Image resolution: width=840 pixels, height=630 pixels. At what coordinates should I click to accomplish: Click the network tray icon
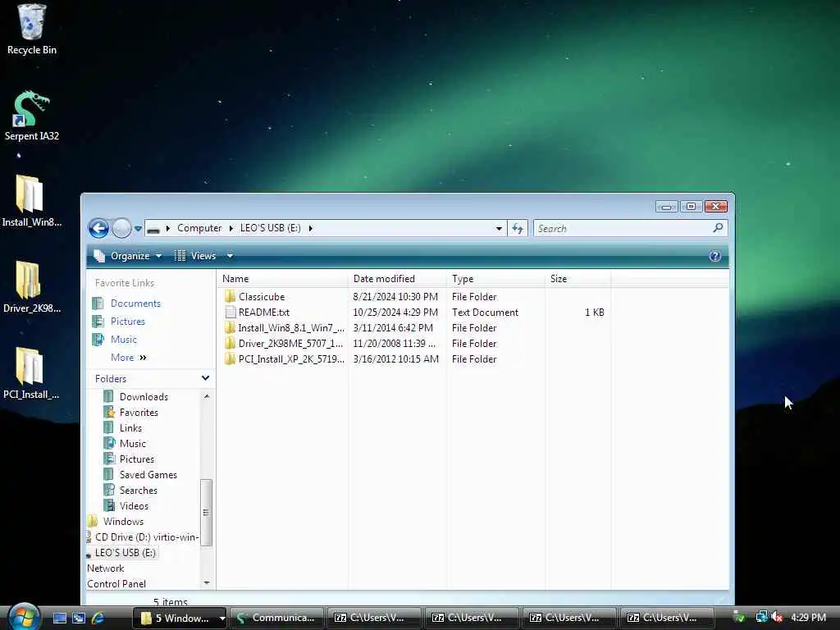760,617
